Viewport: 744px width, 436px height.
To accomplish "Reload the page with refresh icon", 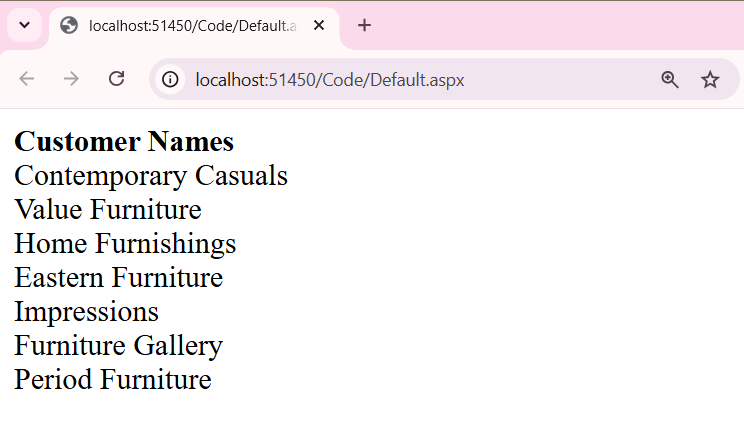I will 116,79.
